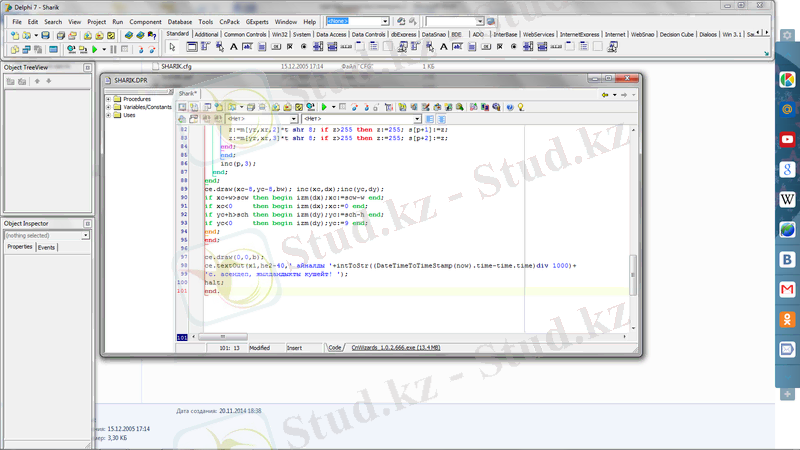Open the <None> desktop layout dropdown

coord(385,21)
